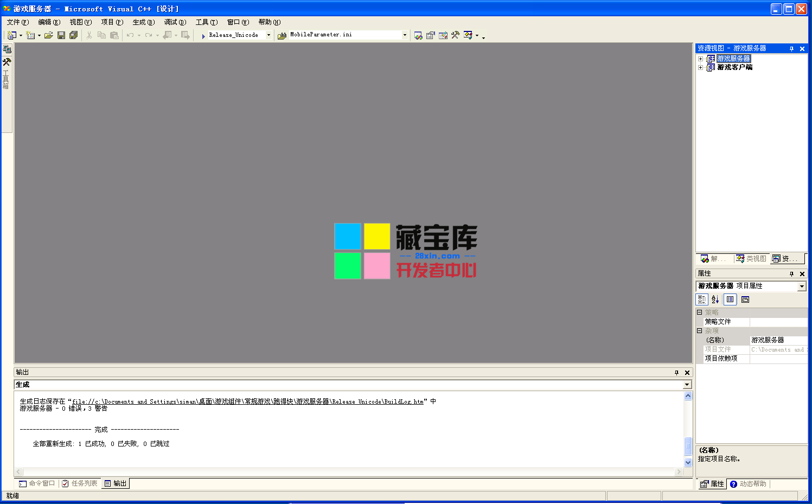Screen dimensions: 812x504
Task: Sort properties by category icon
Action: (702, 299)
